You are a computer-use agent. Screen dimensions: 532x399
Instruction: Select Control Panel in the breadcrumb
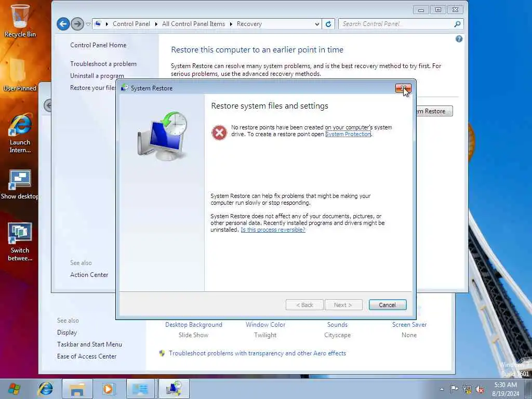131,24
